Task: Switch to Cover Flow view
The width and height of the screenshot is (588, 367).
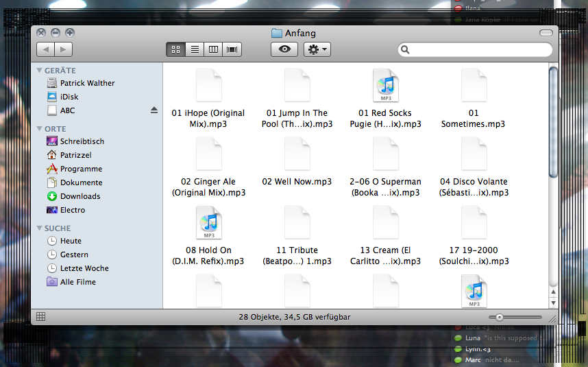Action: point(233,49)
